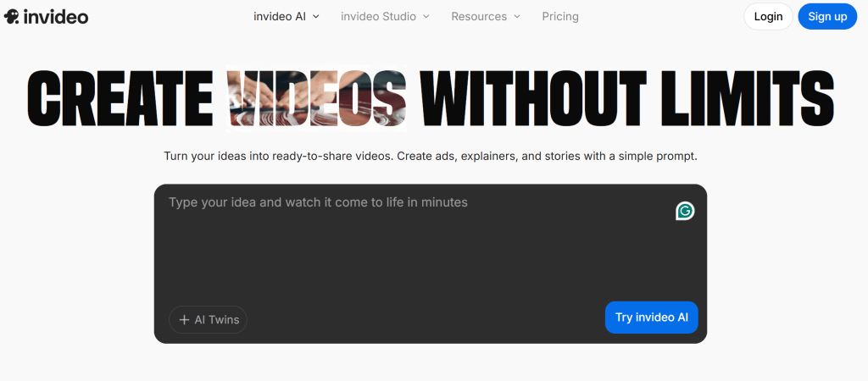Expand the chevron beside invideo AI
This screenshot has width=868, height=381.
[x=315, y=17]
